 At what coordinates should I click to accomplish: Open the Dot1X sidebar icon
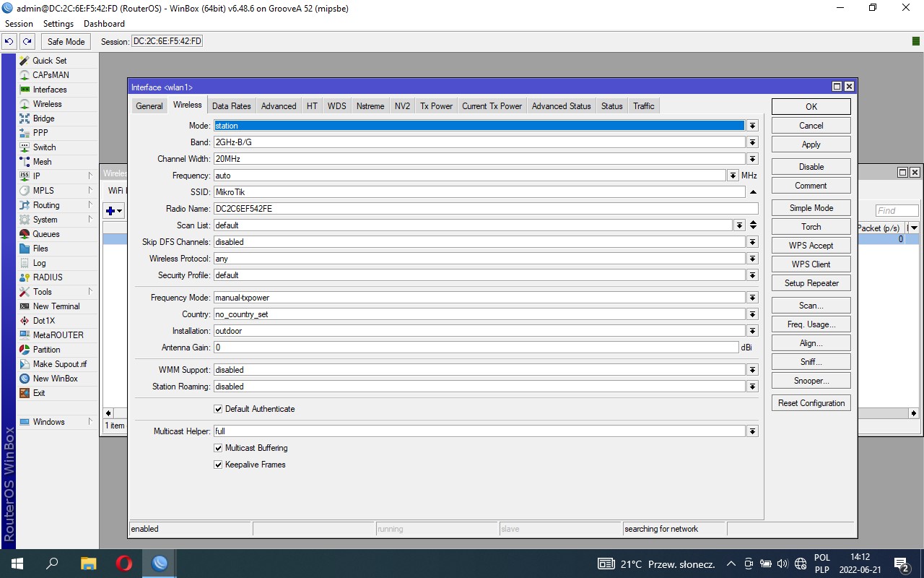coord(25,321)
